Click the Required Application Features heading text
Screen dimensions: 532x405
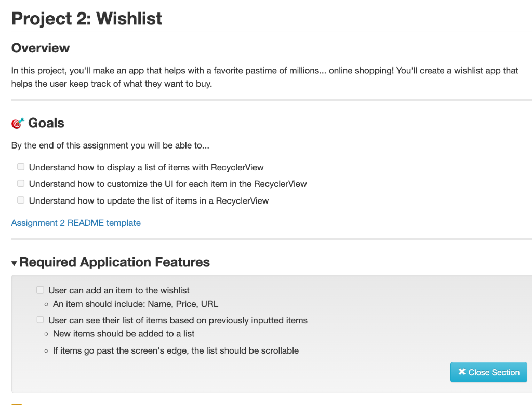pos(114,262)
